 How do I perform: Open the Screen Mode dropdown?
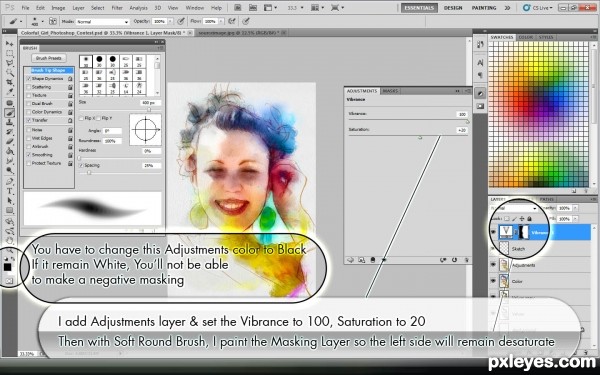point(338,8)
